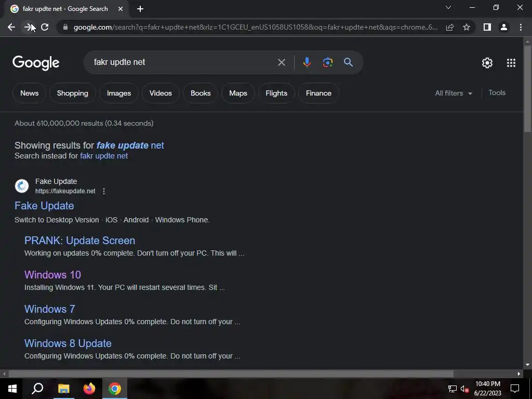
Task: Switch to Finance results
Action: pyautogui.click(x=318, y=94)
